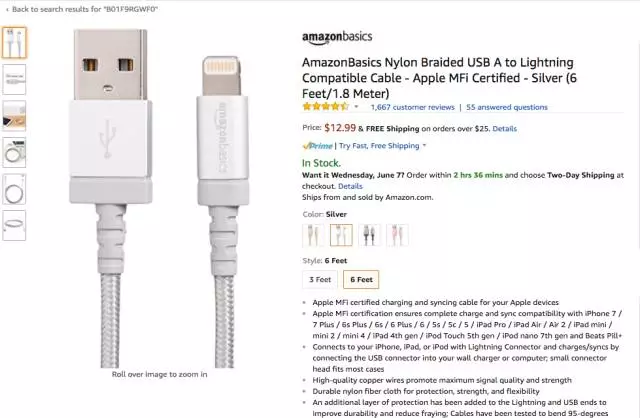View the third gallery thumbnail image
Screen dimensions: 640x418
[15, 115]
